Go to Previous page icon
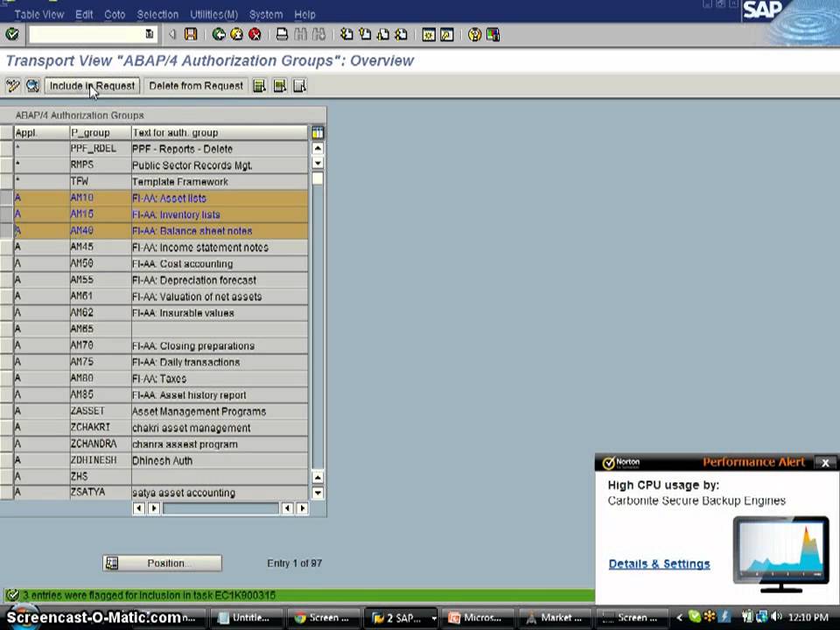Image resolution: width=840 pixels, height=630 pixels. (365, 35)
